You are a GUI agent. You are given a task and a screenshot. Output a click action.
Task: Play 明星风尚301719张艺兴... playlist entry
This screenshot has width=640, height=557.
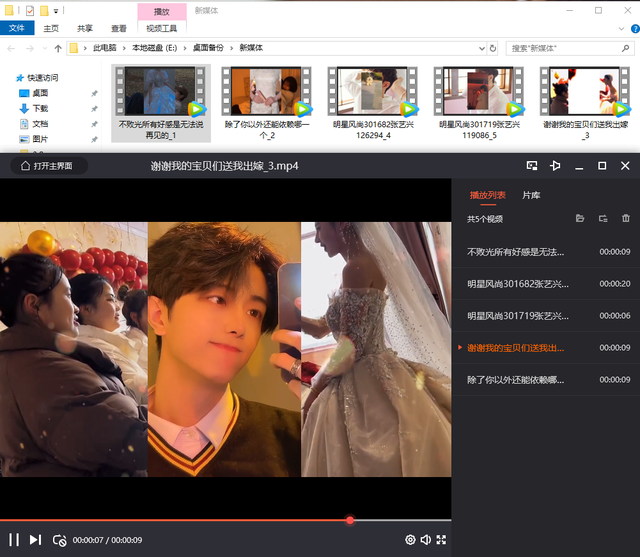pyautogui.click(x=546, y=315)
